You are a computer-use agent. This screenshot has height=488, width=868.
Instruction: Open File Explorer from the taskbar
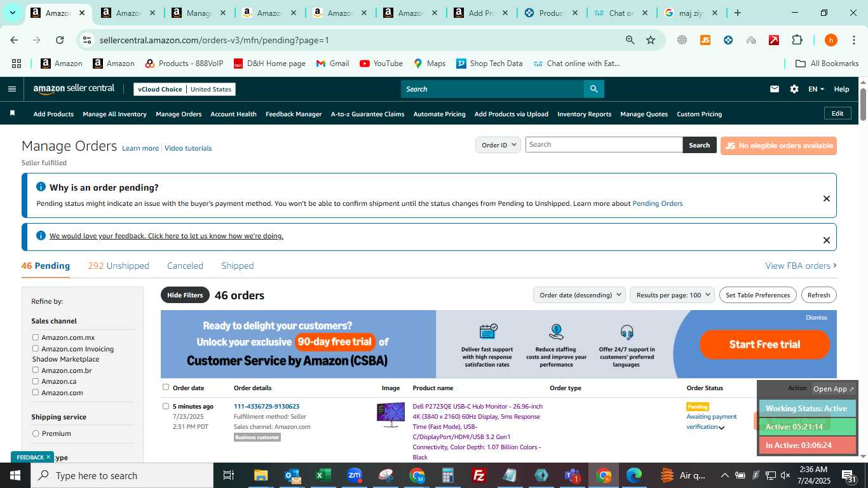261,475
